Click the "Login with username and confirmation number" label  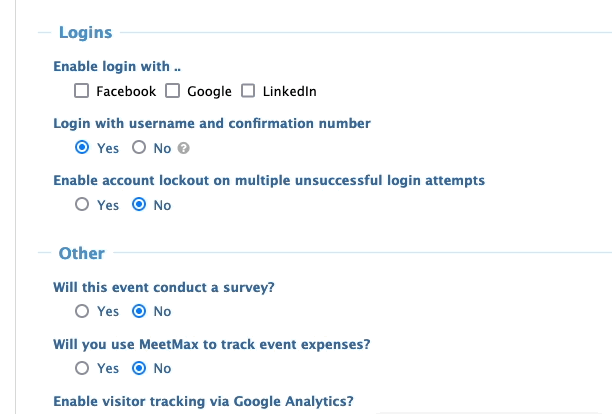tap(211, 124)
